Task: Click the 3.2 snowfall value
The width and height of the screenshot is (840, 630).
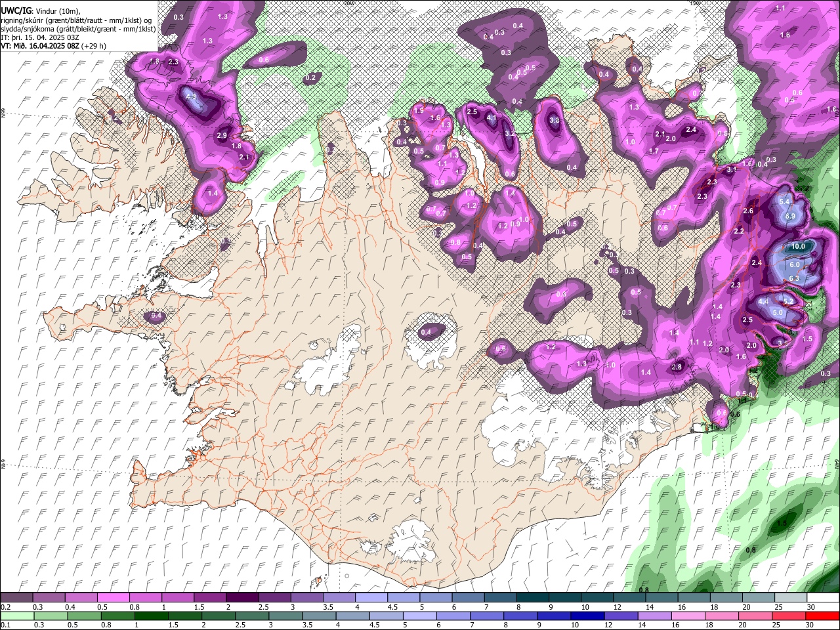Action: (510, 133)
